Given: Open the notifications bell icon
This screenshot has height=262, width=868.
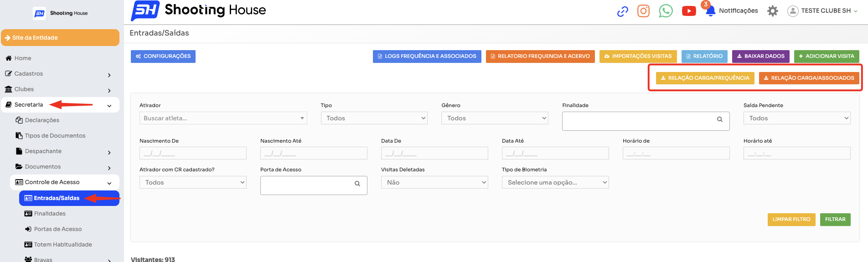Looking at the screenshot, I should (x=710, y=11).
